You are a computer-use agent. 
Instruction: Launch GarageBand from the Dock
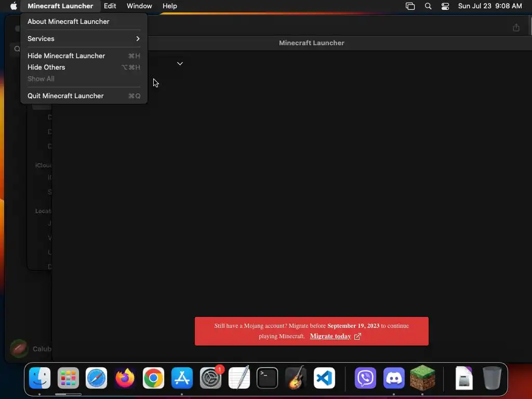click(x=296, y=378)
